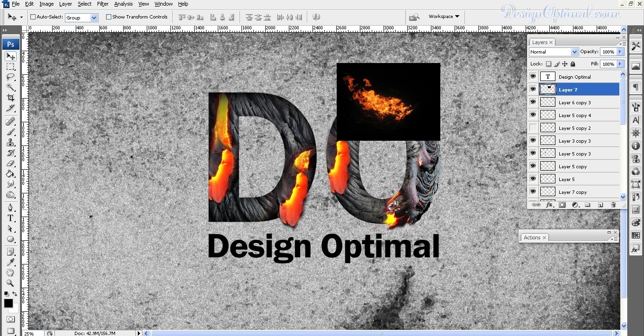Hide the Layer 3 copy 3 layer
644x336 pixels.
pyautogui.click(x=533, y=140)
